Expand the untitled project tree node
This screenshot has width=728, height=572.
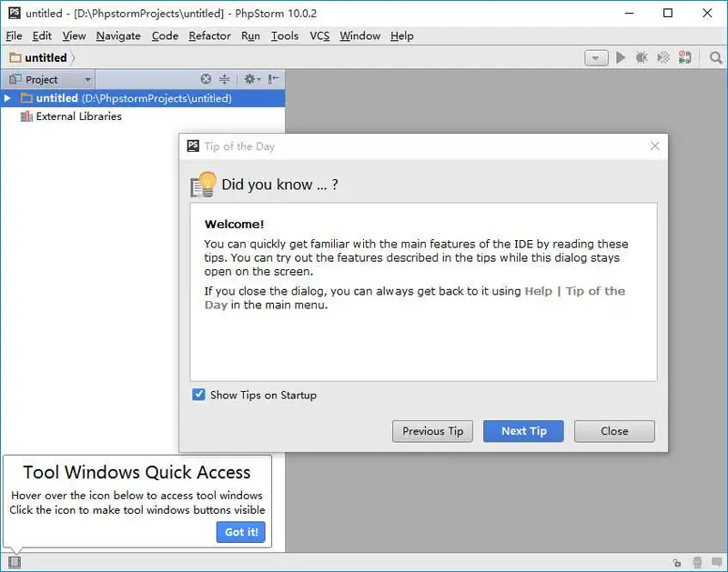(8, 98)
